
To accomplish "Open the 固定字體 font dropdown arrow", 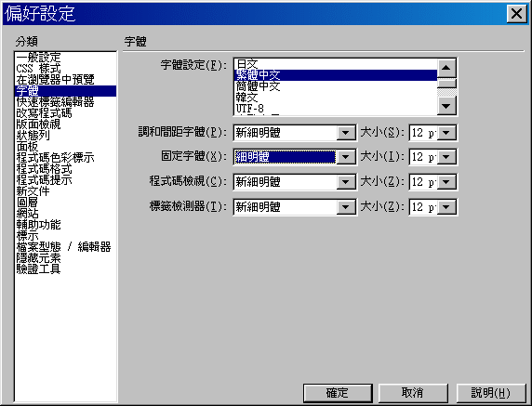I will pos(346,157).
